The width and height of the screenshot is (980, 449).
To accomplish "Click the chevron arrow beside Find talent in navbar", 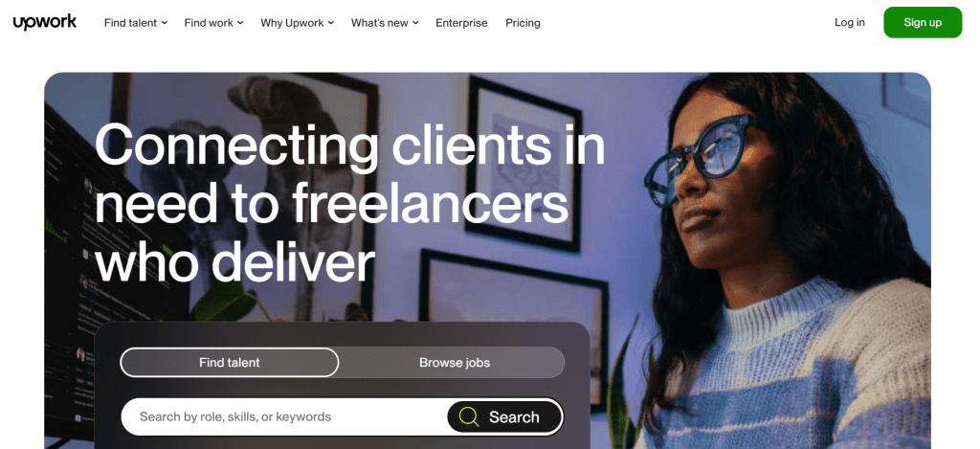I will [x=165, y=23].
